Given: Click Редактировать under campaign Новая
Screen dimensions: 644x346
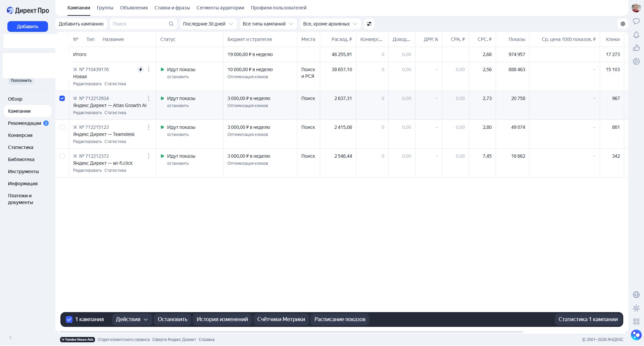Looking at the screenshot, I should [87, 84].
